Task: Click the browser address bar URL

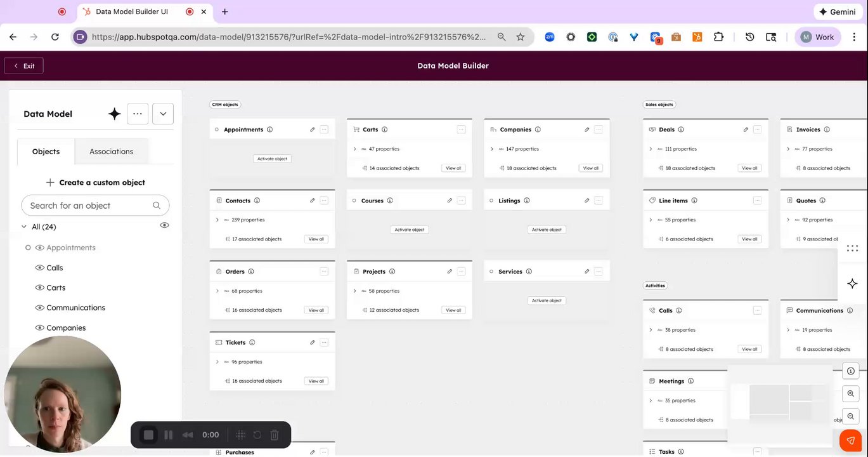Action: click(x=288, y=37)
